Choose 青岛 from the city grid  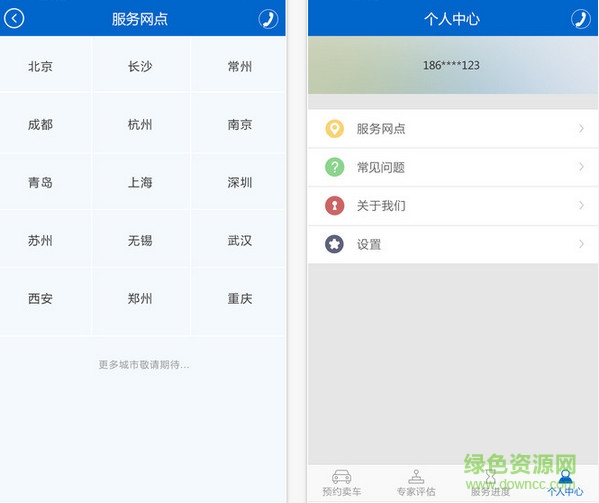[x=40, y=183]
